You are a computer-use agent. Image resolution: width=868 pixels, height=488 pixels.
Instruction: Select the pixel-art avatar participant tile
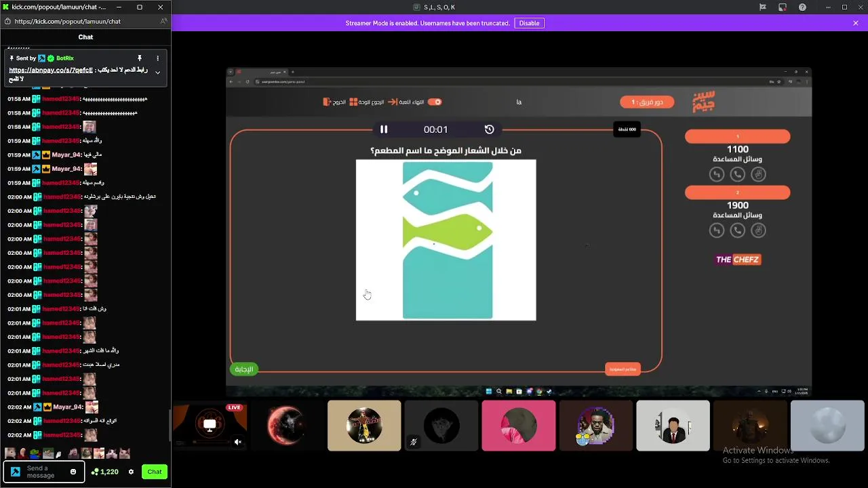point(595,426)
